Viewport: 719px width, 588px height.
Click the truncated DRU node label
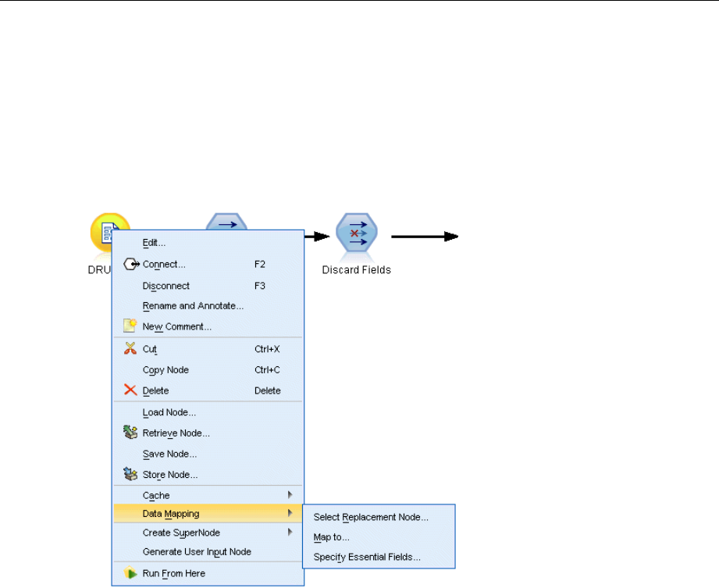pos(99,269)
